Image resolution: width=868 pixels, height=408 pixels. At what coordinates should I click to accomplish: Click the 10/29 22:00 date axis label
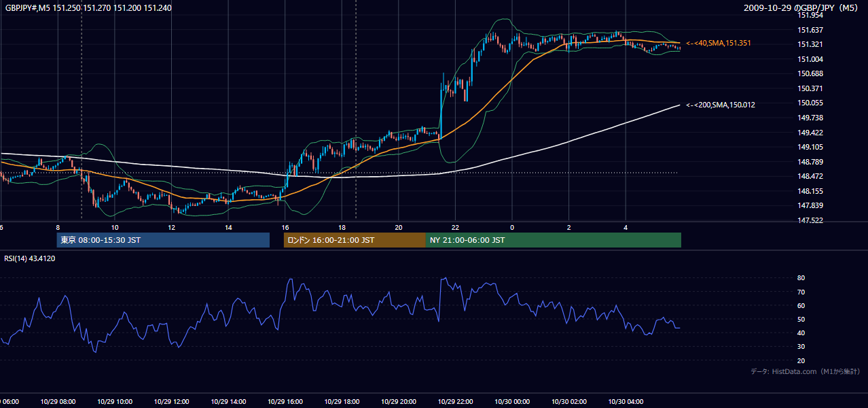(456, 401)
